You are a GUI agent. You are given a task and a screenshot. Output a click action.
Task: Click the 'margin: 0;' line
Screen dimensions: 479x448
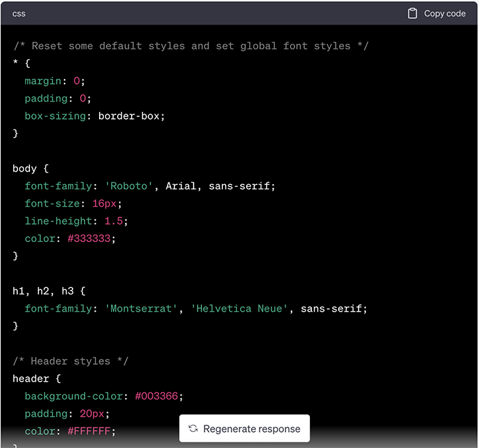55,81
